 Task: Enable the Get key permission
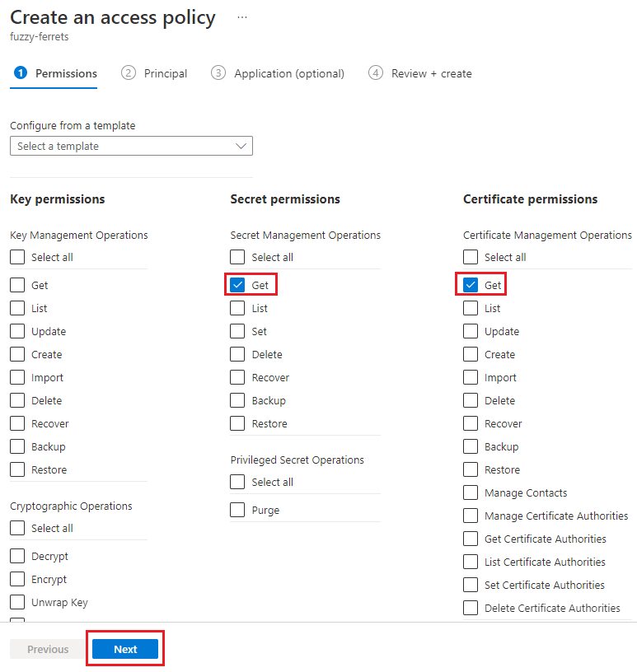[x=16, y=285]
